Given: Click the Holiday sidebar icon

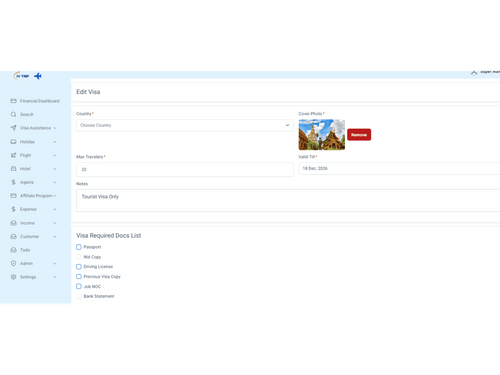Looking at the screenshot, I should [x=13, y=142].
